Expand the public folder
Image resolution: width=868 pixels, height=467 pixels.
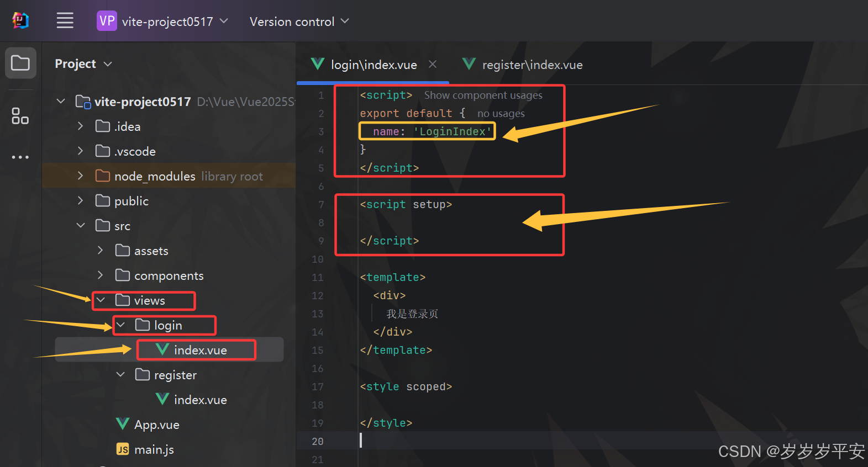click(81, 200)
